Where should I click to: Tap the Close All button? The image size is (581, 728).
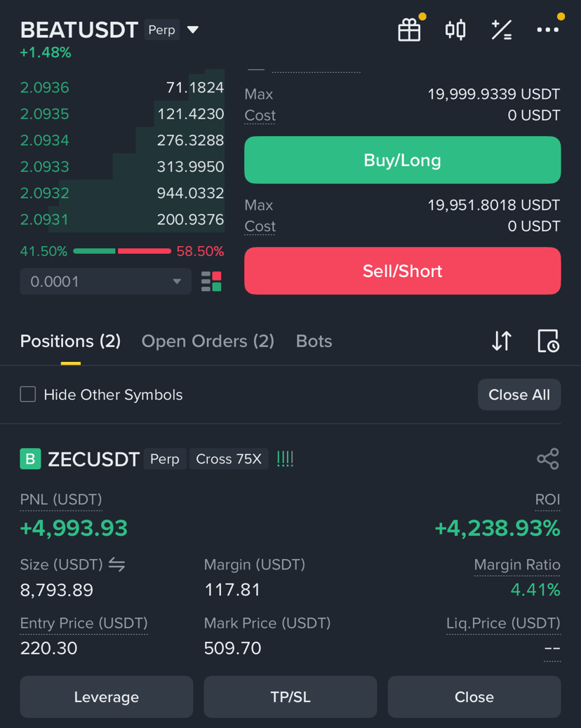tap(519, 395)
